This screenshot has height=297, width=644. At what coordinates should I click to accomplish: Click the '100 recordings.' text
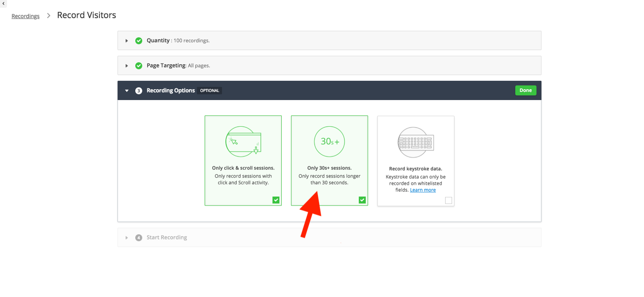(x=192, y=41)
